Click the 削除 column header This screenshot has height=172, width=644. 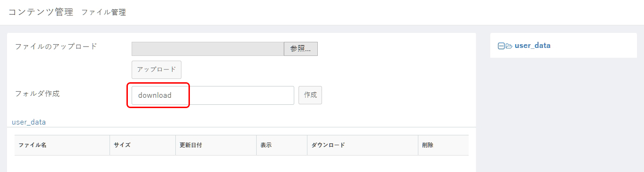pos(443,145)
